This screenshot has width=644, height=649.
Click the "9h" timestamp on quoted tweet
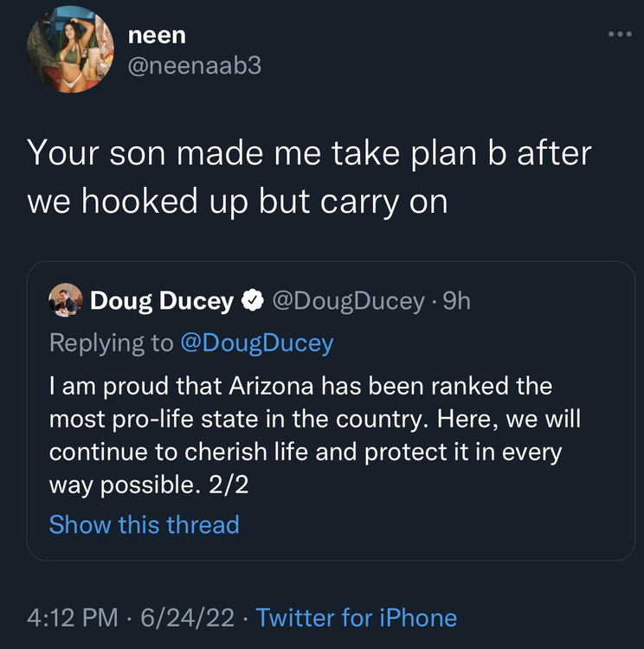[454, 301]
